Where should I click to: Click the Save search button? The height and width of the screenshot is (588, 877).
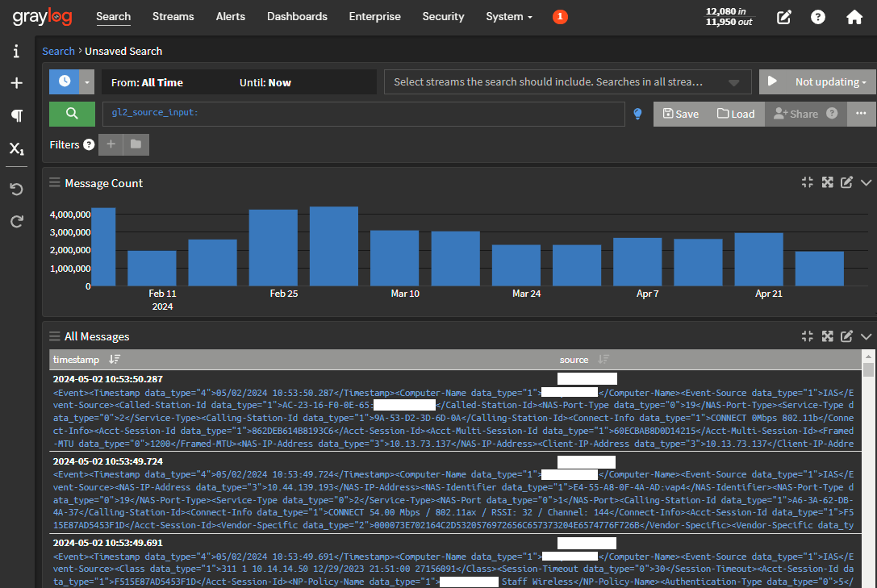tap(679, 114)
